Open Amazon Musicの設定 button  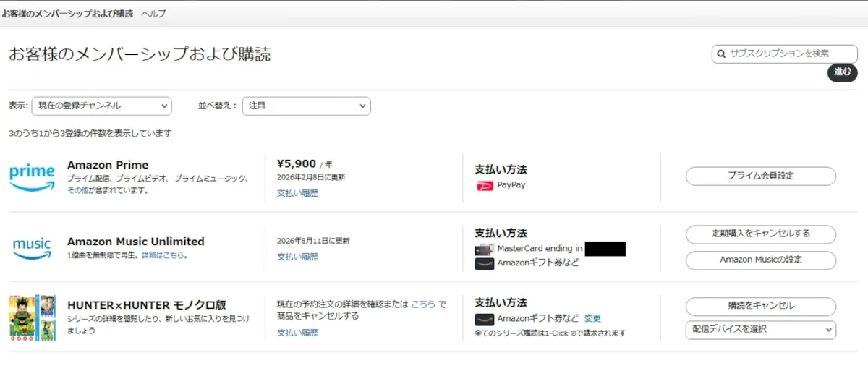(x=760, y=260)
